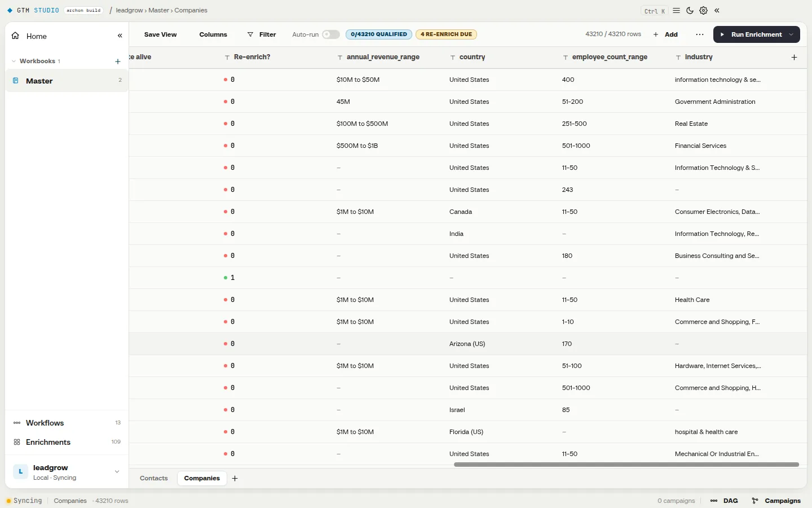
Task: Click the cell '$100M to $500M'
Action: point(362,124)
